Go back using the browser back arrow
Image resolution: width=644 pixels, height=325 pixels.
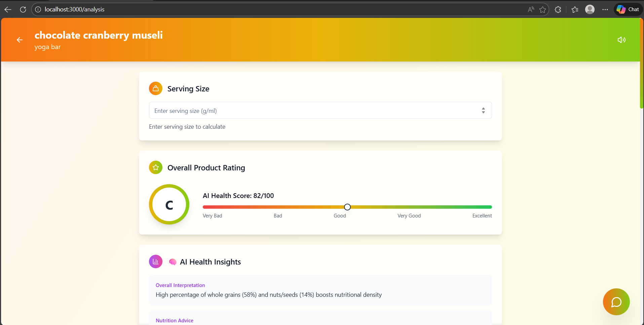(x=8, y=9)
